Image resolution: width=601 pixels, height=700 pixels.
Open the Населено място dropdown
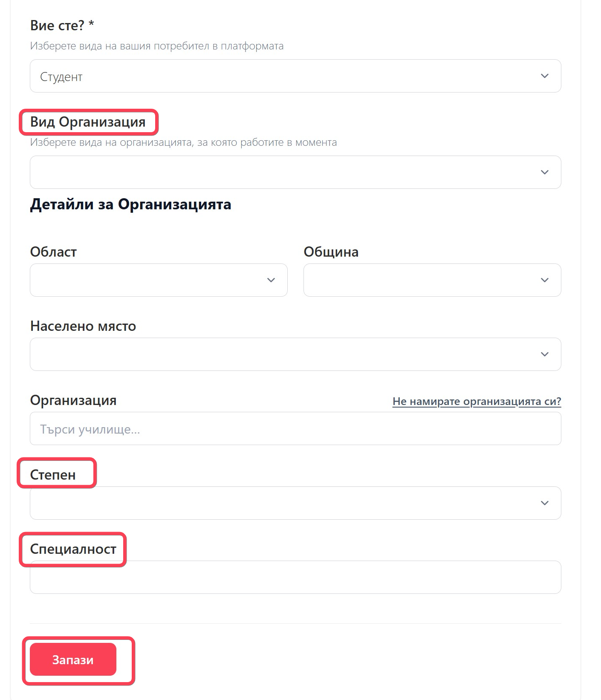click(x=295, y=354)
